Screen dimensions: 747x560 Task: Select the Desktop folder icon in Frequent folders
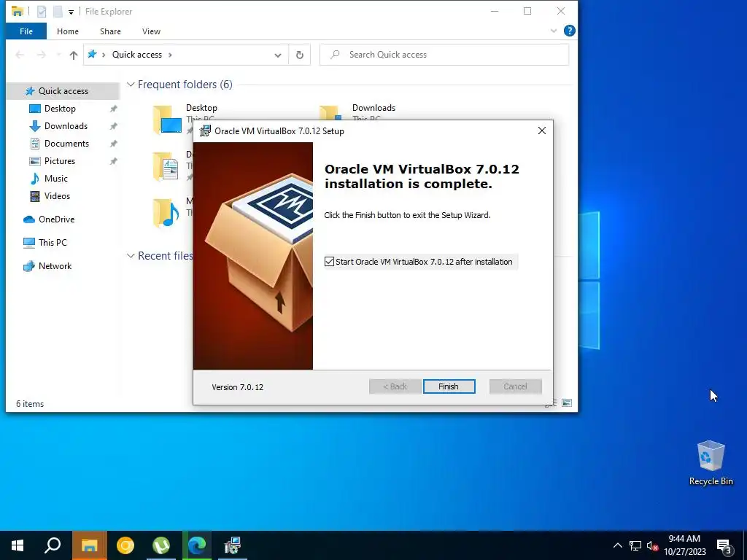pyautogui.click(x=167, y=120)
